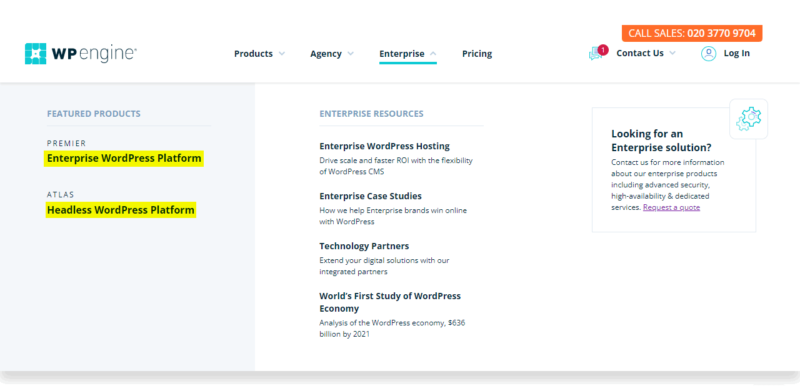Go to the Pricing page

click(477, 54)
